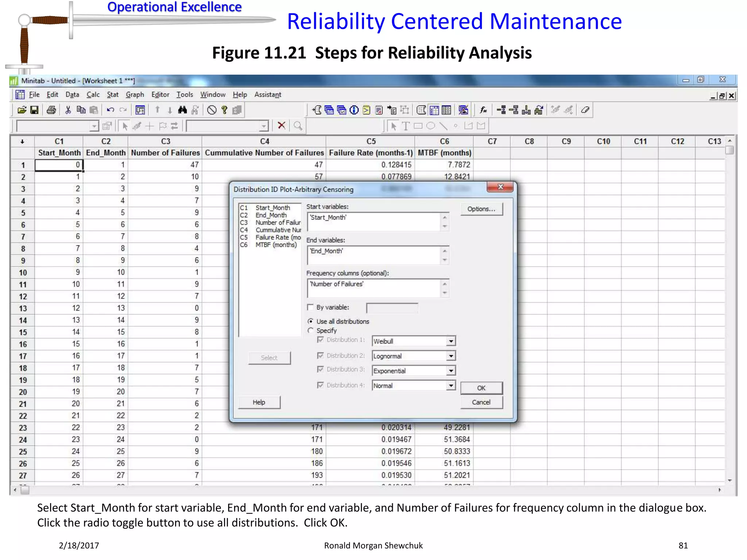Open the Graph menu
The width and height of the screenshot is (747, 560).
tap(135, 95)
